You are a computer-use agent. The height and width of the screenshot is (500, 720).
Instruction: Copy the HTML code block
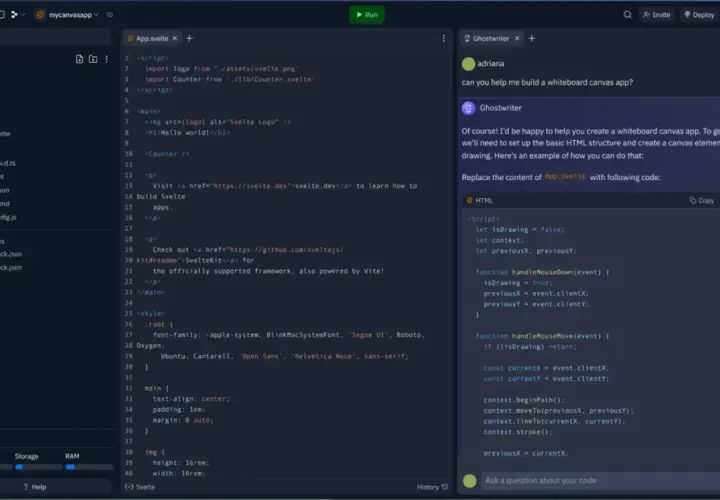point(702,201)
